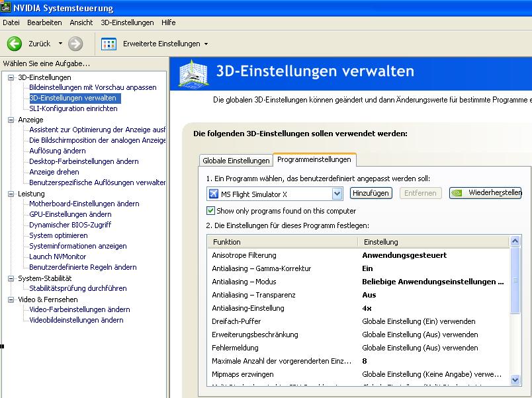Open Die Bildschirmposition der analogen Anzeige
Screen dimensions: 532x398
97,140
